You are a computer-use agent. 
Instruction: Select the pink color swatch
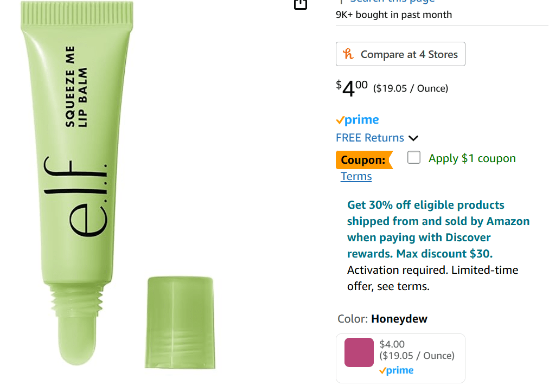(359, 352)
